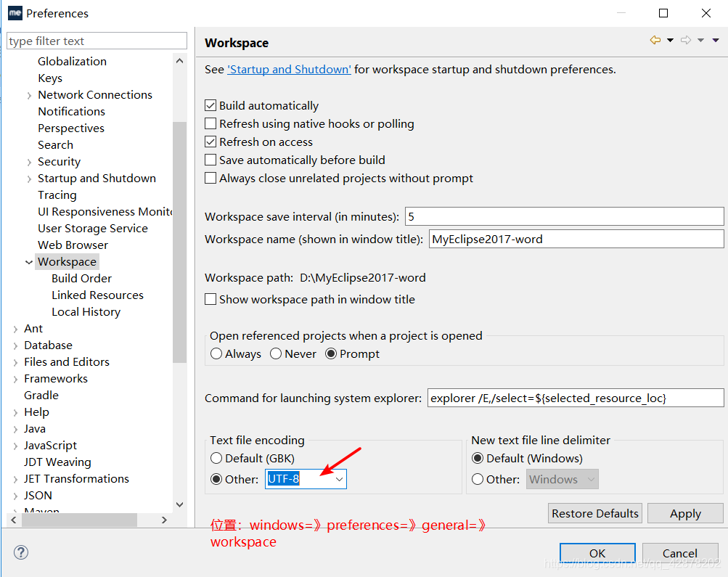Click the Apply button
The image size is (728, 577).
685,513
